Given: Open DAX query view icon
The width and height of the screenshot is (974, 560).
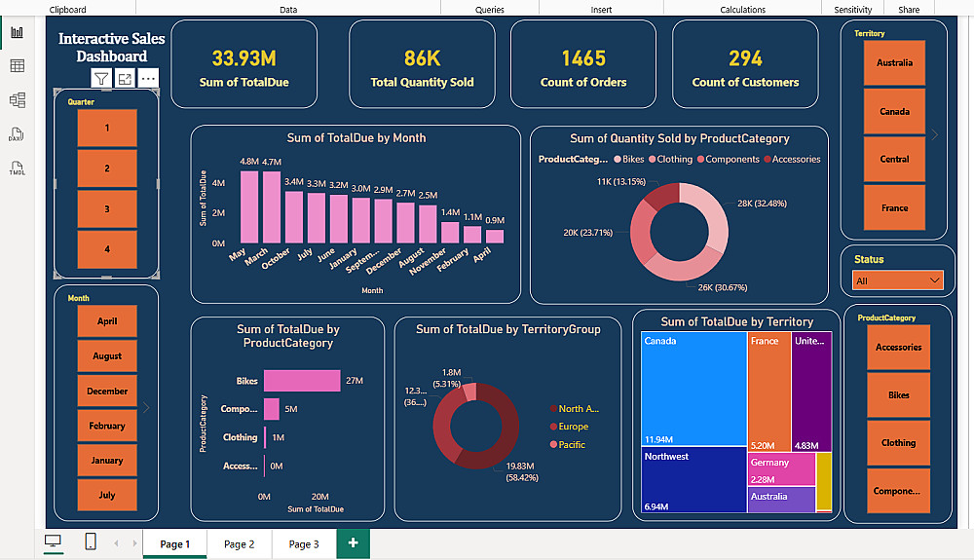Looking at the screenshot, I should click(x=17, y=134).
